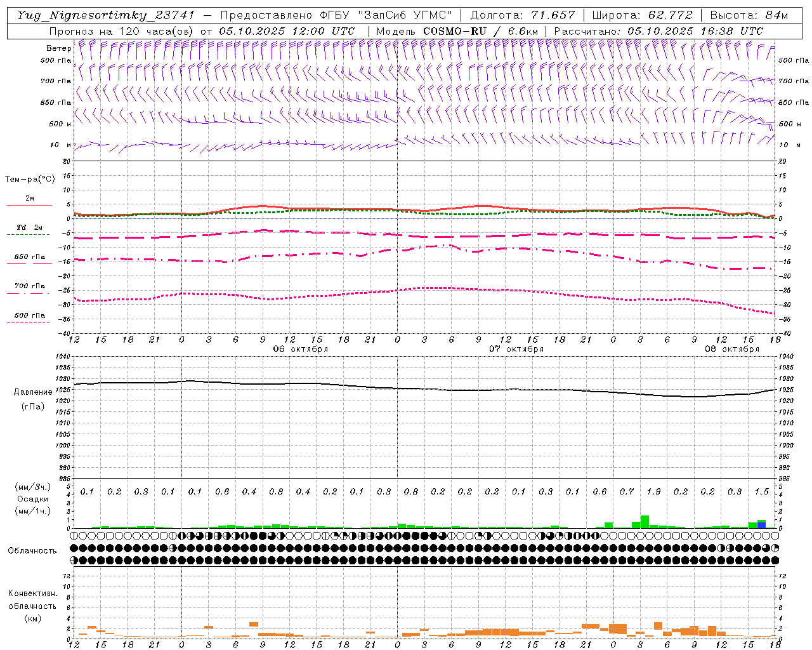Click the (гПа) unit under Давление
Viewport: 812px width, 650px height.
33,406
